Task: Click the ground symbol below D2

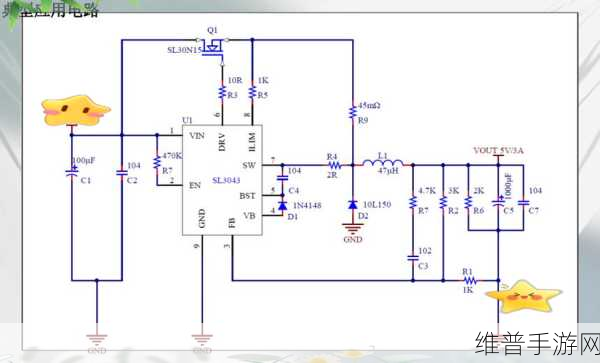Action: [352, 228]
